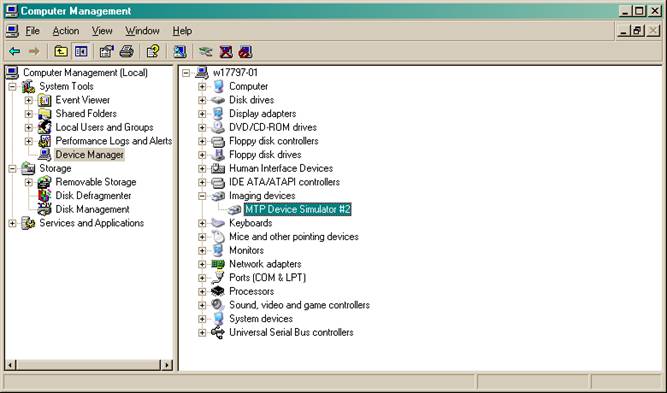Click the Forward arrow toolbar icon
The image size is (667, 393).
coord(34,52)
